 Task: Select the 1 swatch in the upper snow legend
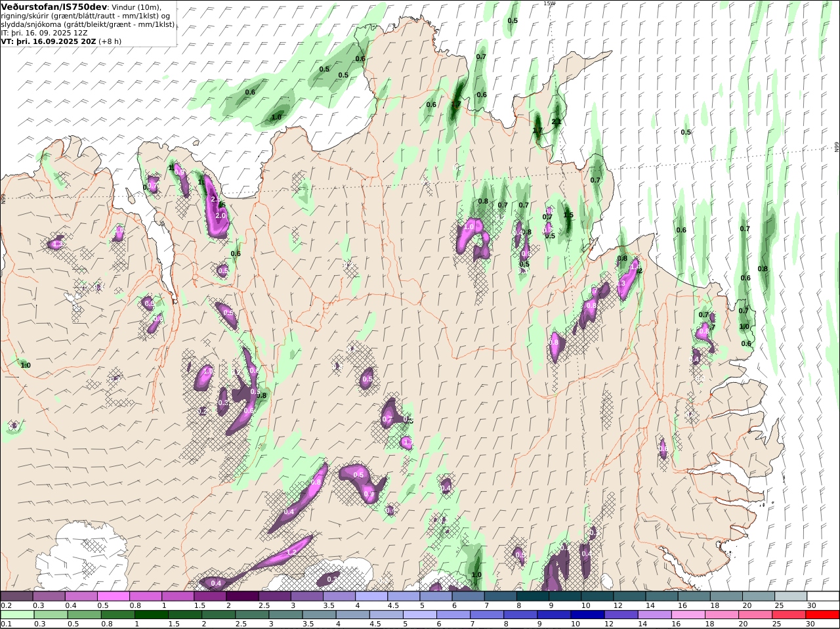[178, 596]
